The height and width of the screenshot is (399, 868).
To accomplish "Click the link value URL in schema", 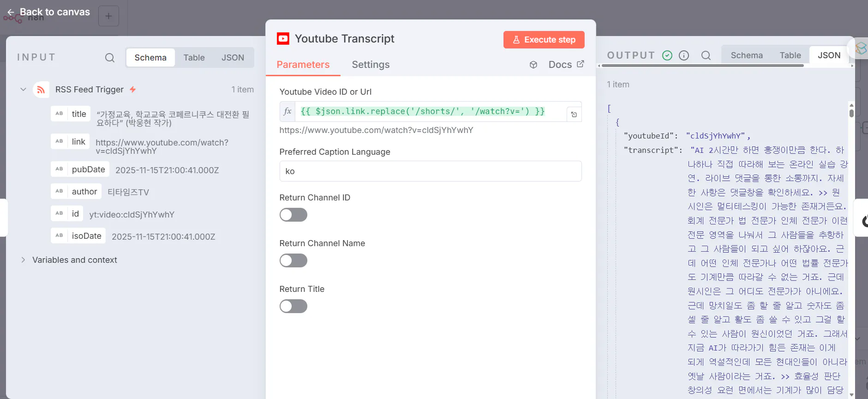I will pos(162,147).
